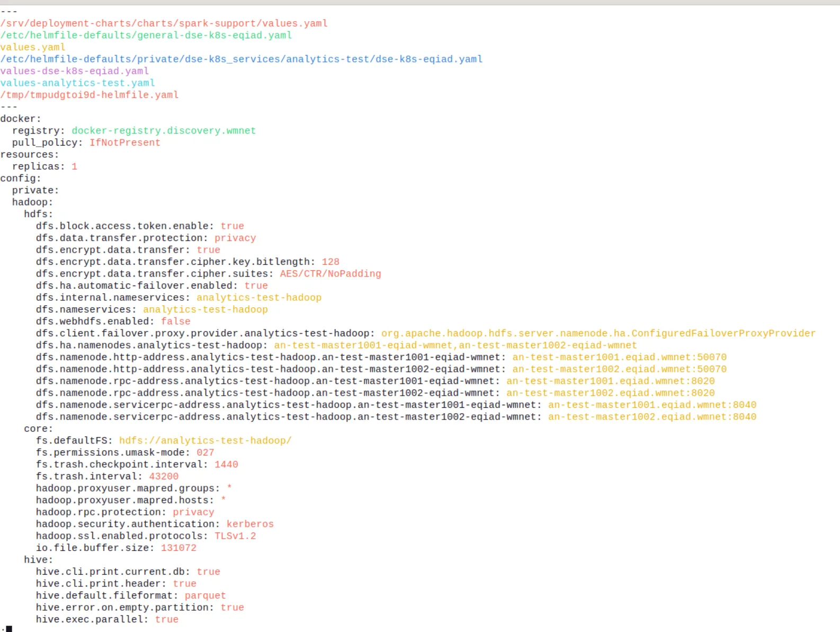Click the yellow values.yaml line

[x=33, y=47]
